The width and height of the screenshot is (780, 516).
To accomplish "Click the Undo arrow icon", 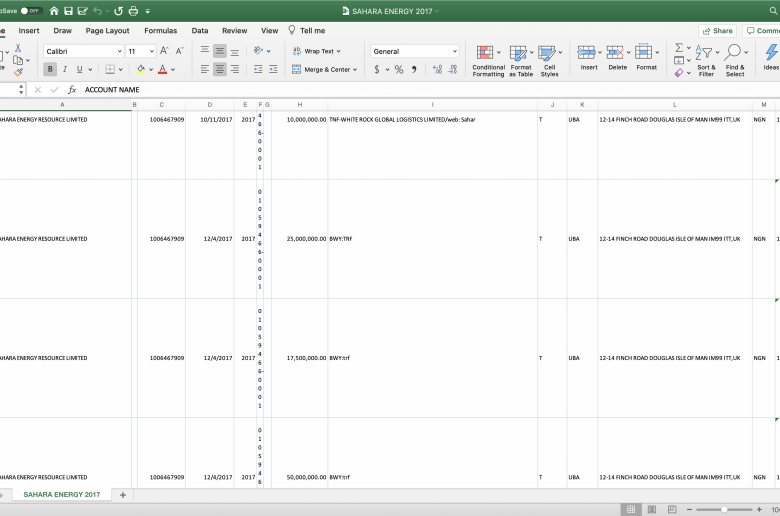I will click(x=98, y=11).
